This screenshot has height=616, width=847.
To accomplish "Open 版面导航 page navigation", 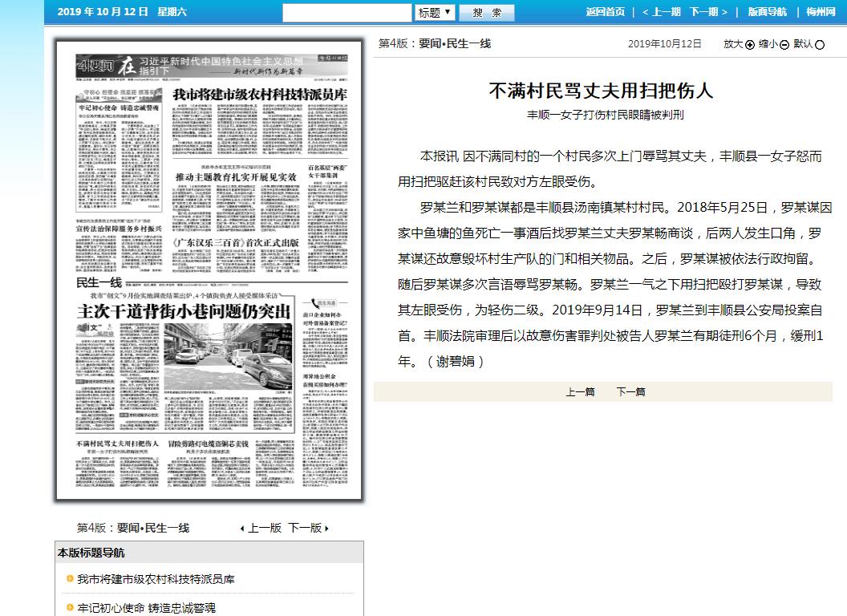I will [767, 12].
